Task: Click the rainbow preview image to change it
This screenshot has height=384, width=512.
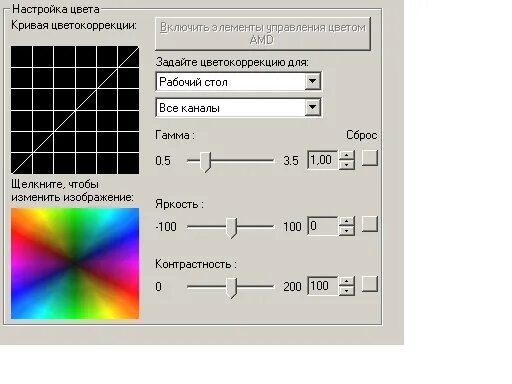Action: pos(75,263)
